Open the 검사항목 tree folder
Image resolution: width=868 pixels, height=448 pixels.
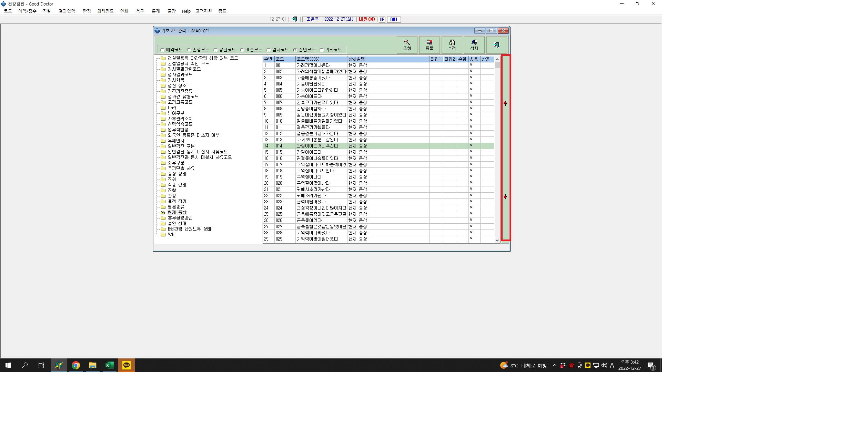pyautogui.click(x=176, y=80)
